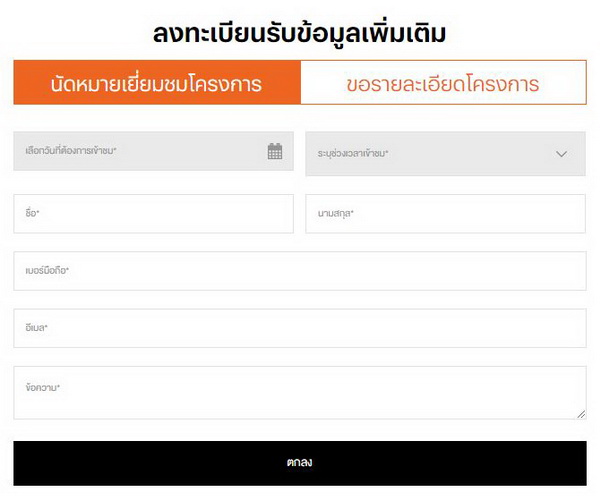Viewport: 600px width, 501px height.
Task: Open the calendar date picker icon
Action: pyautogui.click(x=275, y=152)
